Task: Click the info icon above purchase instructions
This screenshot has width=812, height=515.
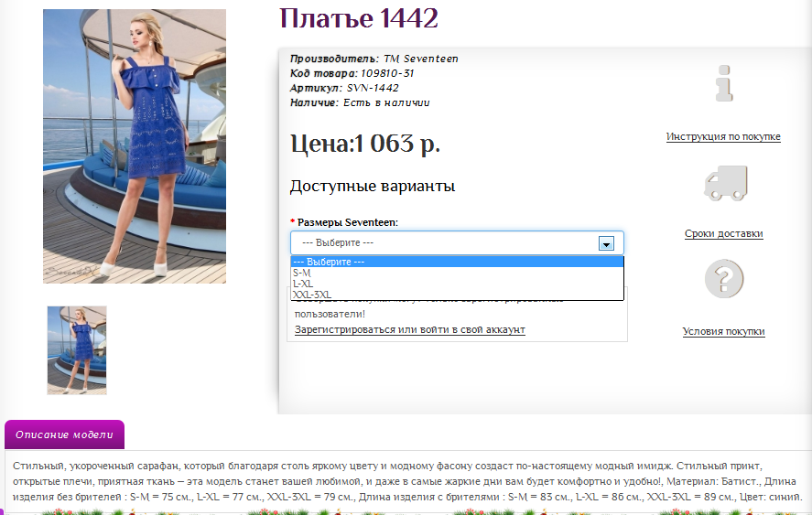Action: pyautogui.click(x=724, y=83)
